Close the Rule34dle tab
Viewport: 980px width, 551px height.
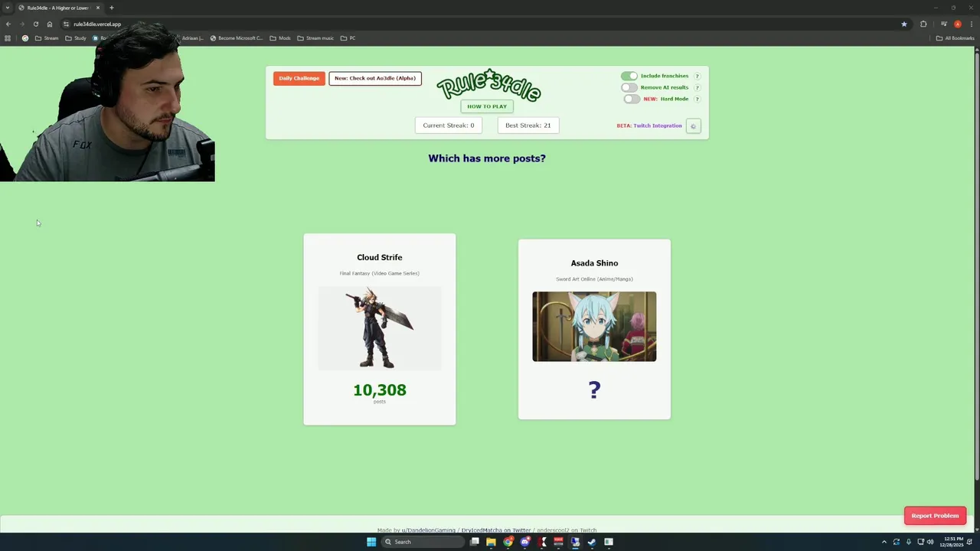pyautogui.click(x=98, y=8)
